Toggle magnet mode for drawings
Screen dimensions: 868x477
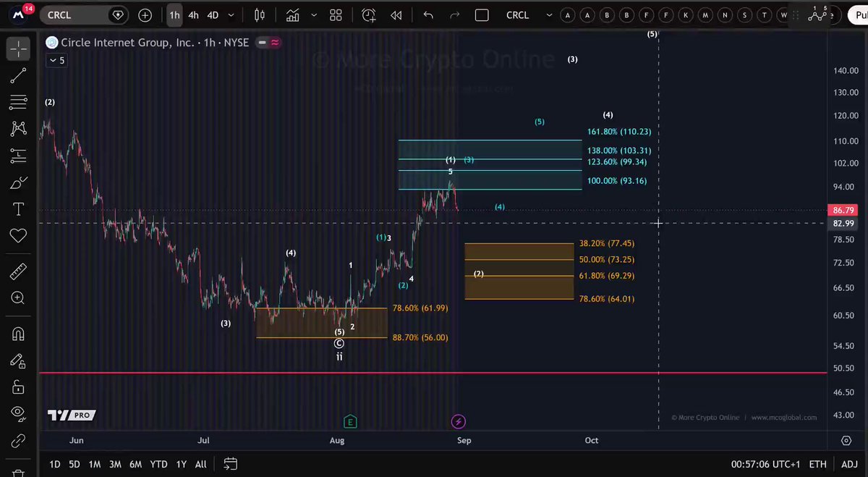18,334
